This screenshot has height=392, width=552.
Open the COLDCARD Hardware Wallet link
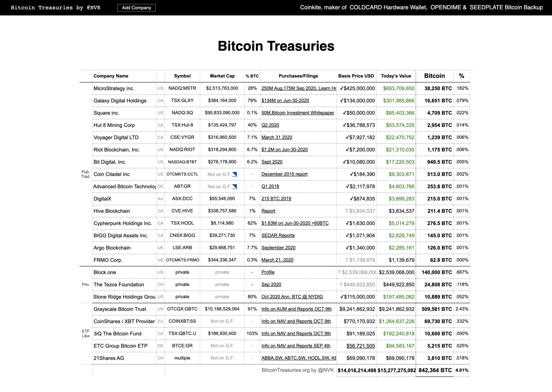388,7
